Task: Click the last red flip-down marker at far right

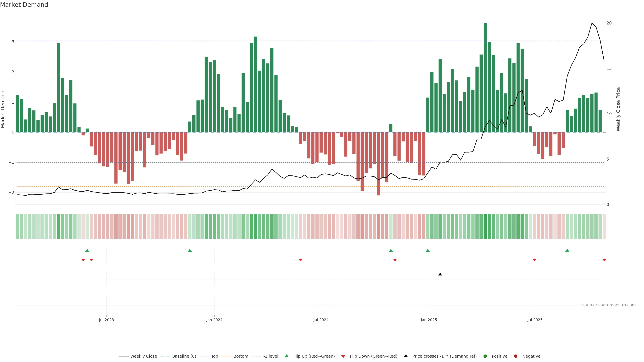Action: coord(604,260)
